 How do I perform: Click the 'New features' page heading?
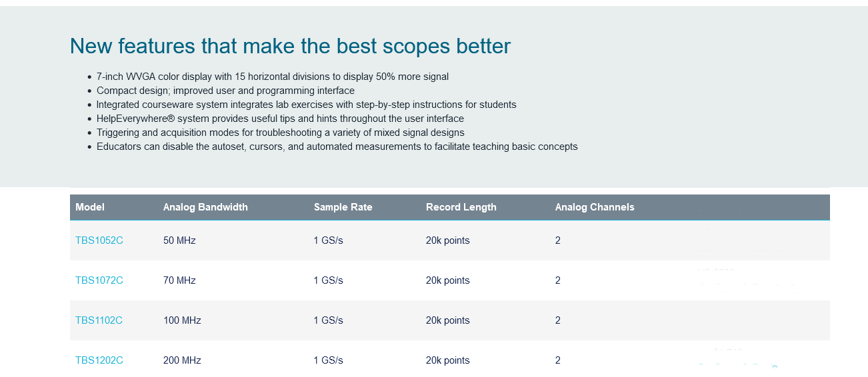pos(290,46)
